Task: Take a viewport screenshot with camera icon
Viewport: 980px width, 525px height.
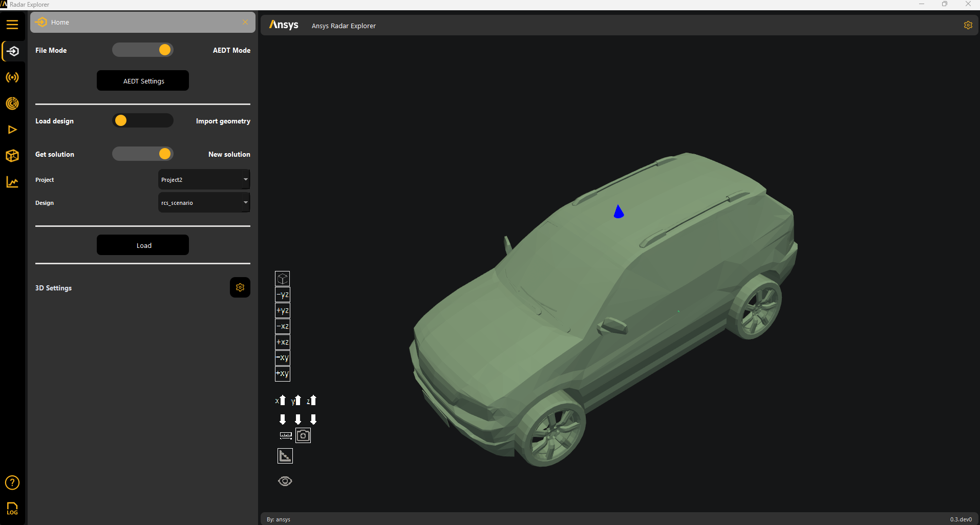Action: point(303,435)
